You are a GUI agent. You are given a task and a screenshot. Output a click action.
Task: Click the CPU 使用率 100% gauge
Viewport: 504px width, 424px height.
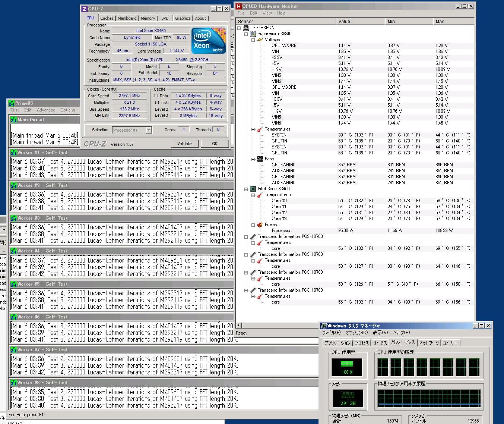pos(347,367)
